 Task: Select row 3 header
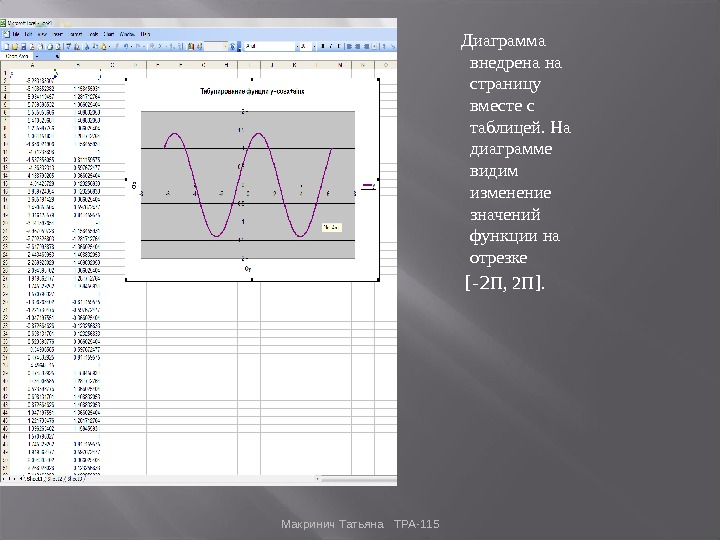coord(5,88)
